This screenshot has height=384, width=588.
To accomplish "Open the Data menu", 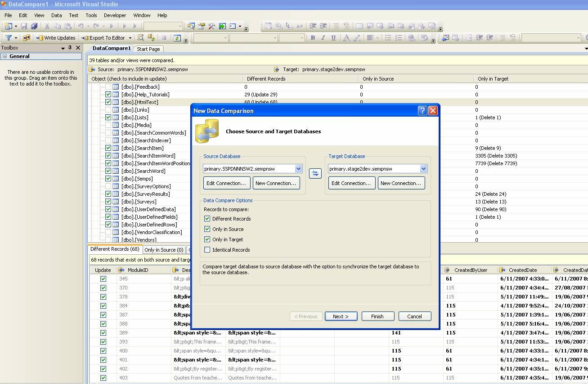I will pos(57,15).
